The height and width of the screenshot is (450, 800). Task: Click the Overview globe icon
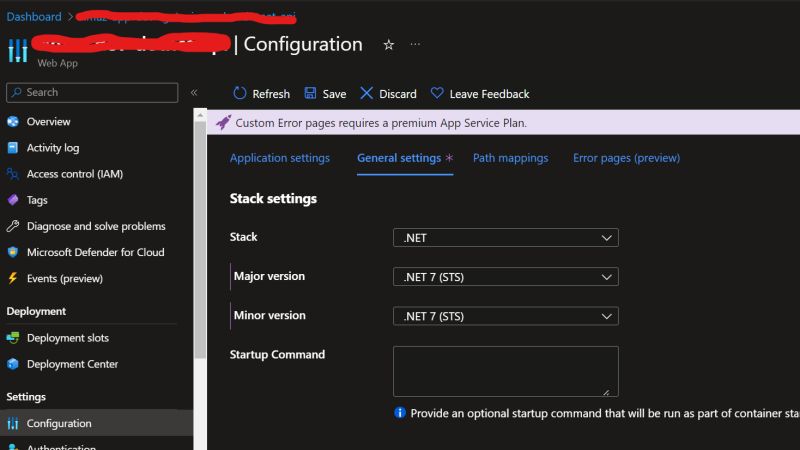coord(13,121)
